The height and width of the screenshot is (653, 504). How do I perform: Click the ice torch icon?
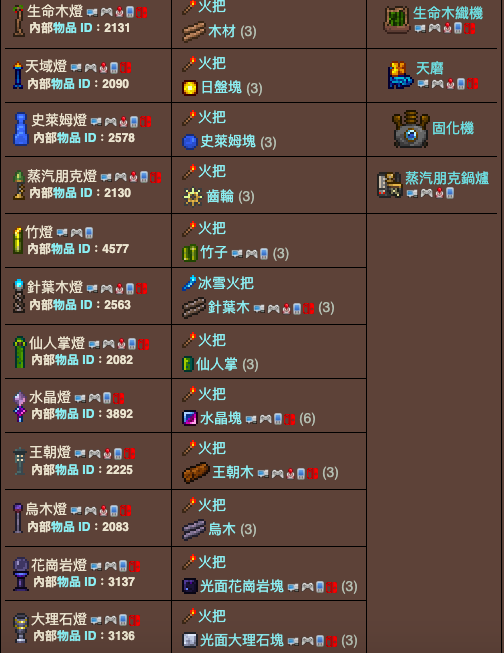pyautogui.click(x=189, y=283)
